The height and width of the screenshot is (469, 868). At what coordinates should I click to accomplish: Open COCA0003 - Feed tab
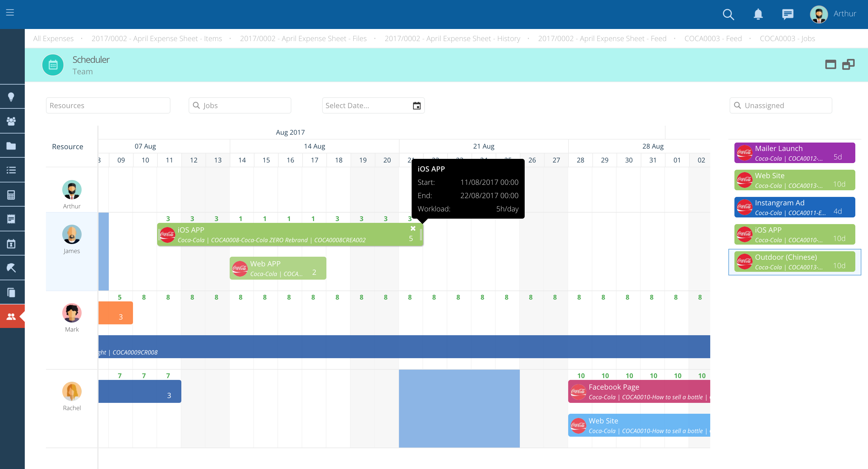pos(713,38)
